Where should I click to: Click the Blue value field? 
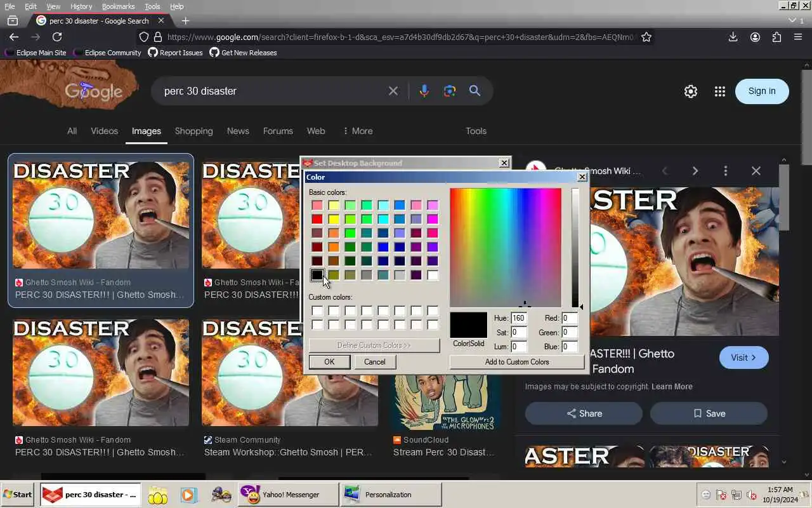point(569,347)
